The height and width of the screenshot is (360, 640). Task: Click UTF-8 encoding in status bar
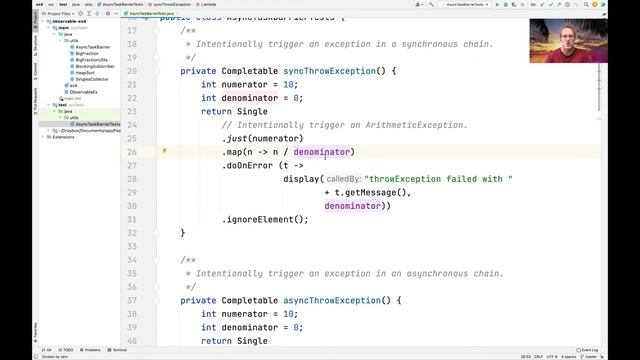pos(552,357)
